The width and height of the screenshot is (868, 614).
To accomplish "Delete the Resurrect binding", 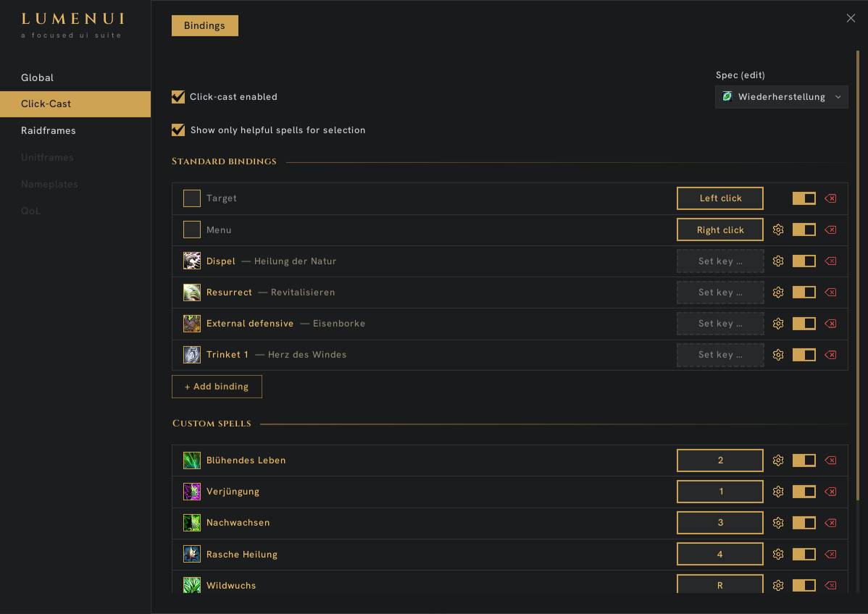I will click(830, 292).
